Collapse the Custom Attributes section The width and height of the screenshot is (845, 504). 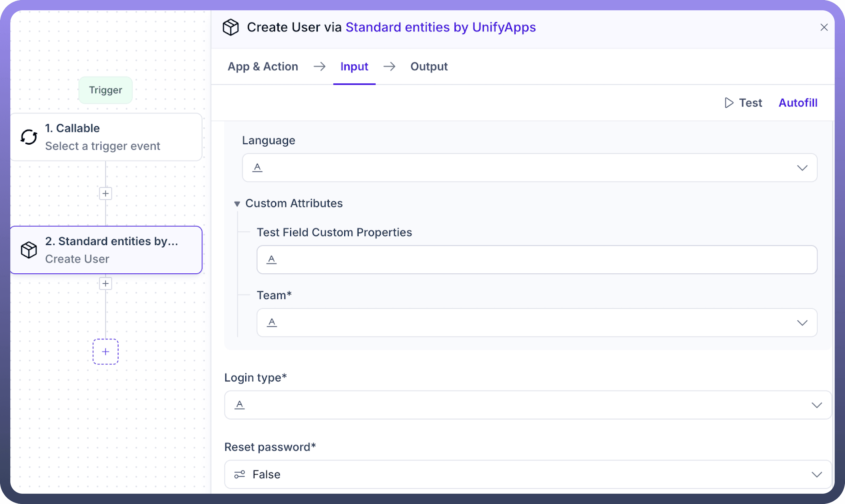click(x=237, y=203)
